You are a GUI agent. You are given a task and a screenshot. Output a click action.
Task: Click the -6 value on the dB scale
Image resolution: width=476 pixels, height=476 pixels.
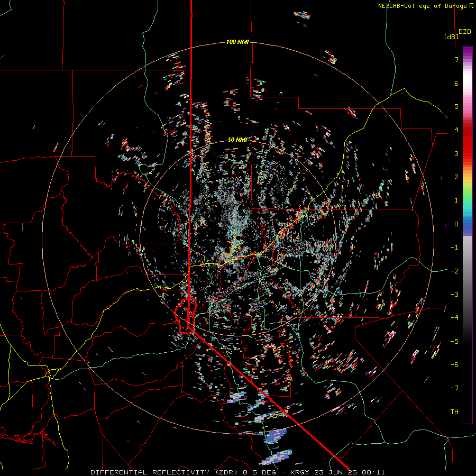(x=454, y=365)
